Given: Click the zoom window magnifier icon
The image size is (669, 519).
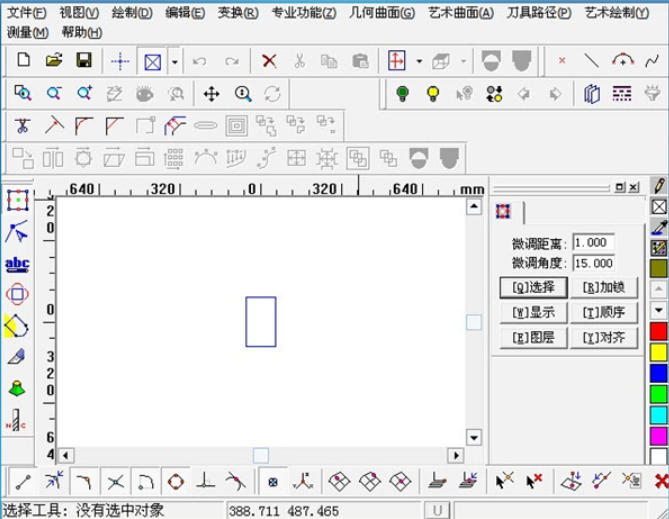Looking at the screenshot, I should pyautogui.click(x=22, y=94).
